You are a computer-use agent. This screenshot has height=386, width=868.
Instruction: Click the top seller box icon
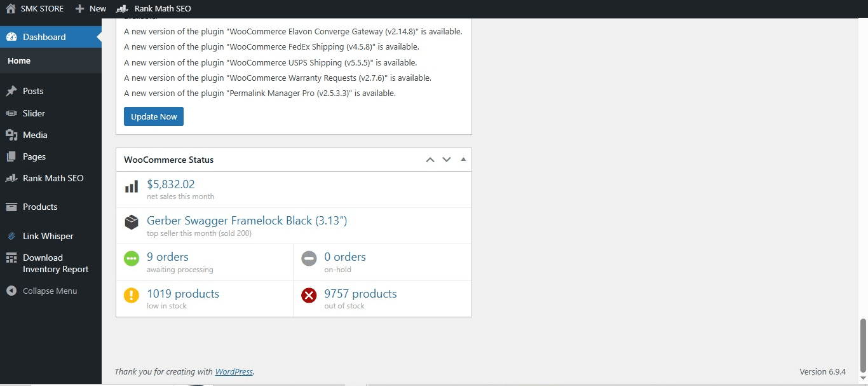coord(132,223)
